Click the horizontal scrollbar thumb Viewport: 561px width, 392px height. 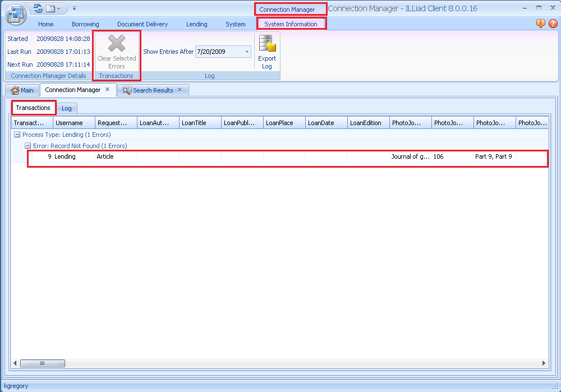pyautogui.click(x=43, y=363)
